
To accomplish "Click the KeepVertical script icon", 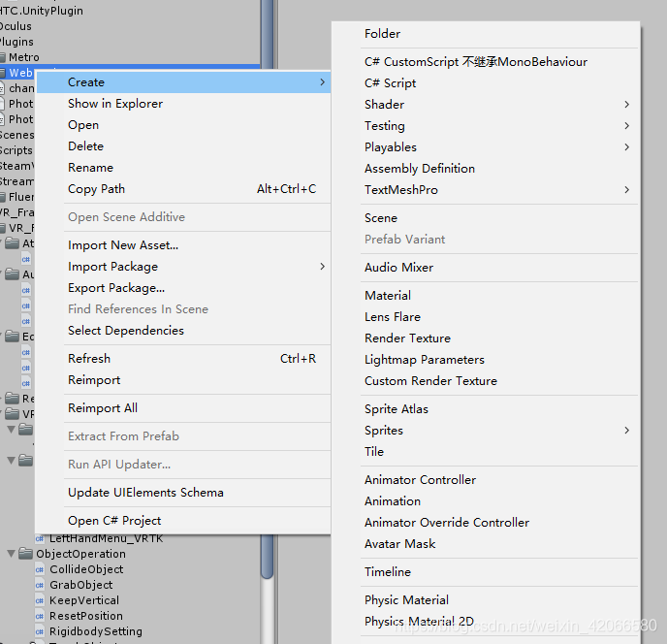I will click(40, 601).
